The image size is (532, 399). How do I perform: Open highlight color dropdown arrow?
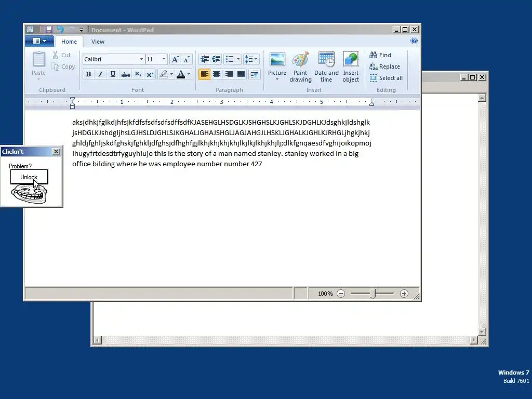pos(171,74)
